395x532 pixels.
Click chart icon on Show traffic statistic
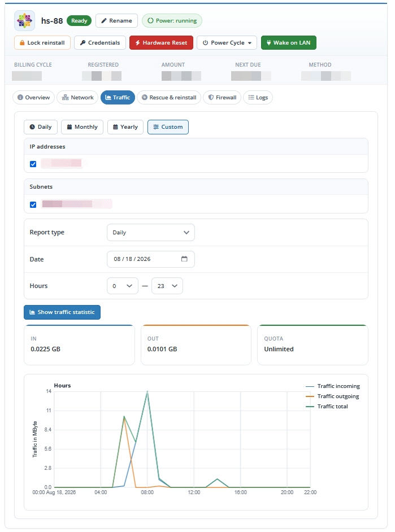[32, 312]
